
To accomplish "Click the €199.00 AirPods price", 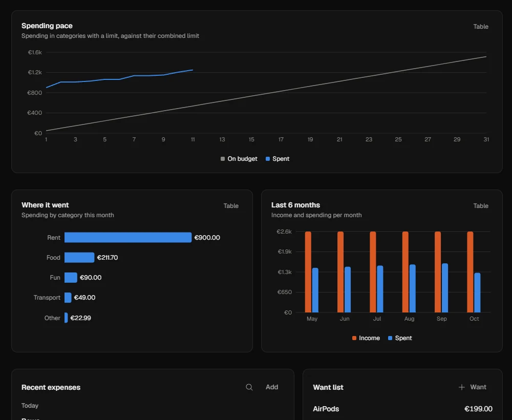I will click(x=478, y=409).
